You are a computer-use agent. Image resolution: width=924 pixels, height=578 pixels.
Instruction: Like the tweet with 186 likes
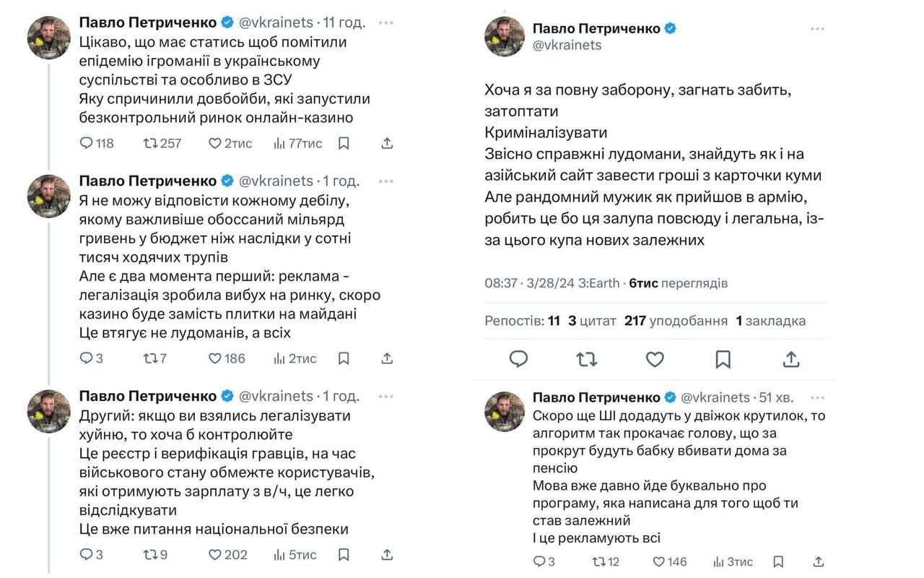coord(215,358)
